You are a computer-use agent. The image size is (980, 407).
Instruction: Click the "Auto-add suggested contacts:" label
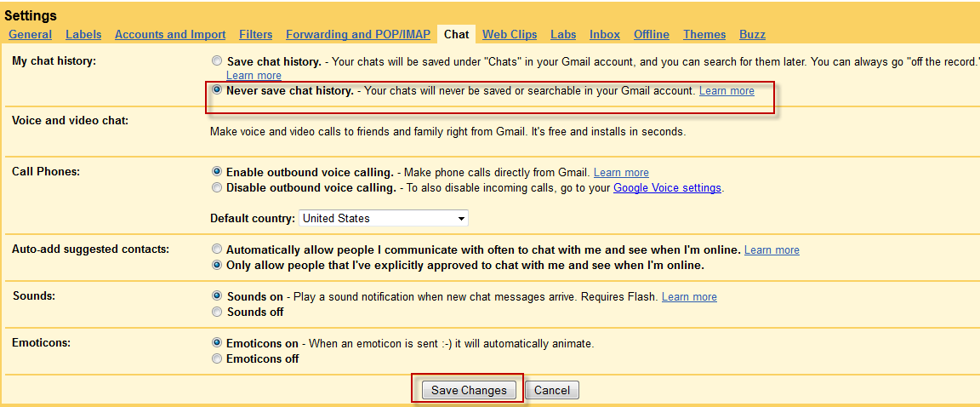coord(91,249)
